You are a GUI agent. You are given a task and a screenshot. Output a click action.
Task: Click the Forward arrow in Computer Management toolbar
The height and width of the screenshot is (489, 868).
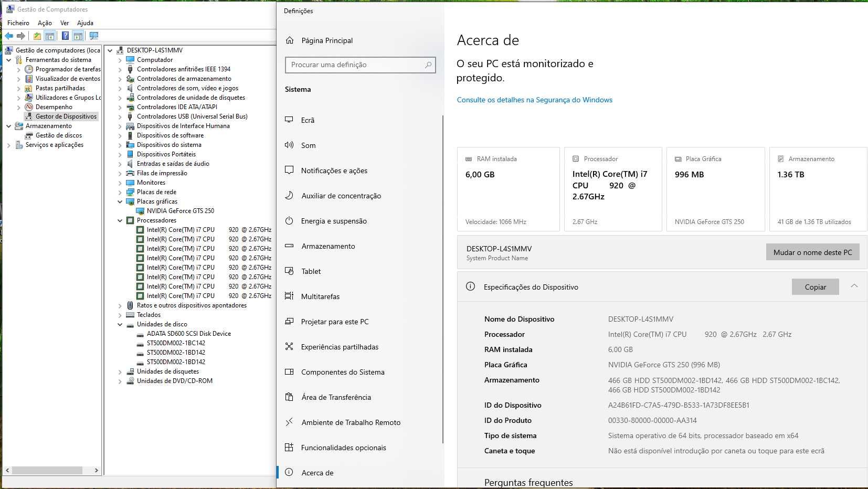21,36
